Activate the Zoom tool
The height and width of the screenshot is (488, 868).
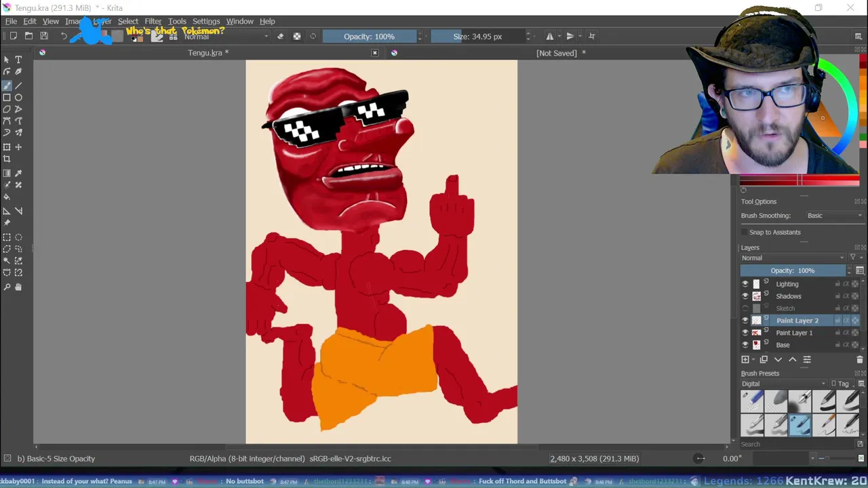point(7,287)
